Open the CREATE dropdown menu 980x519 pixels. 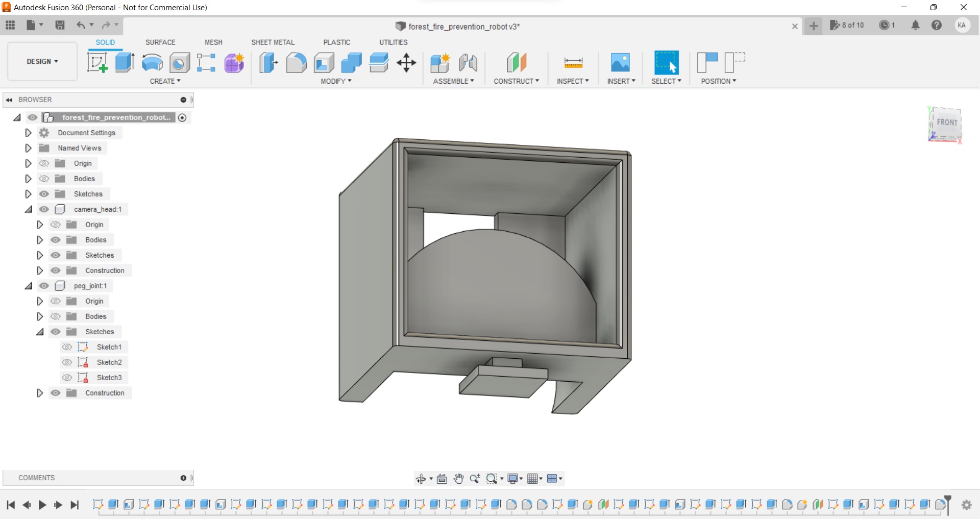[165, 81]
